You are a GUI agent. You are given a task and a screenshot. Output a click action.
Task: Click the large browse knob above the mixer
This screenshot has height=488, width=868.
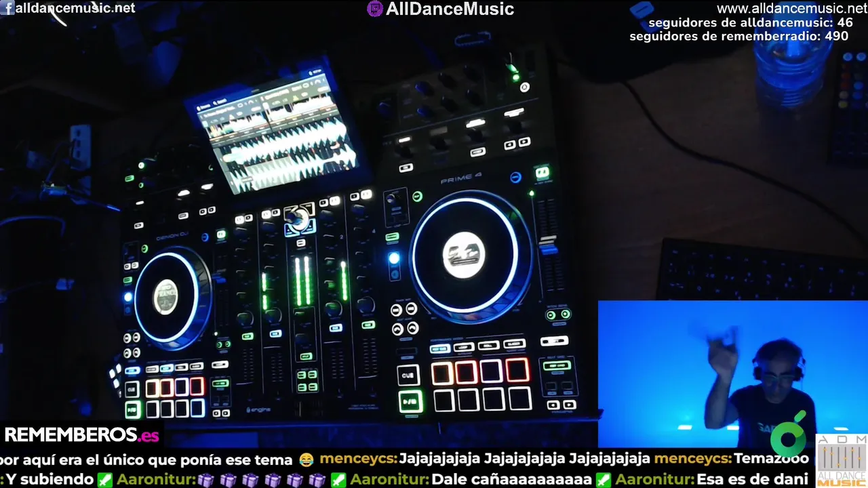298,218
